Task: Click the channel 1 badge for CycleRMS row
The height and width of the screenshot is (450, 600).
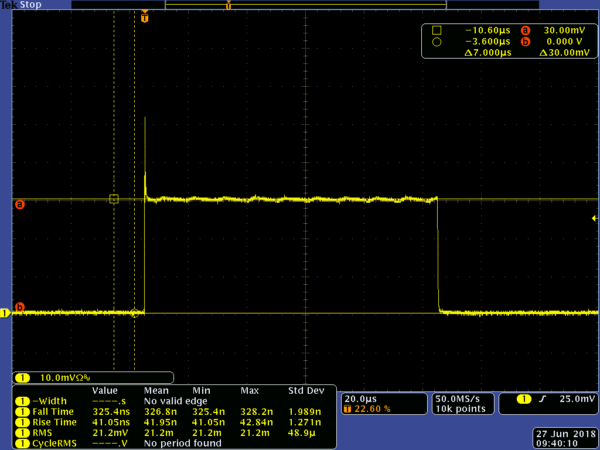Action: [x=22, y=443]
